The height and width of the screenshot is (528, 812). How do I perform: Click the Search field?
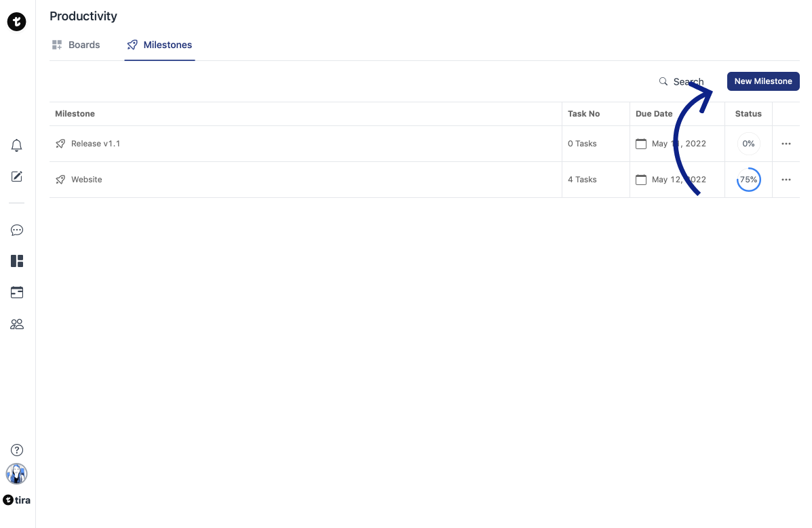(681, 81)
